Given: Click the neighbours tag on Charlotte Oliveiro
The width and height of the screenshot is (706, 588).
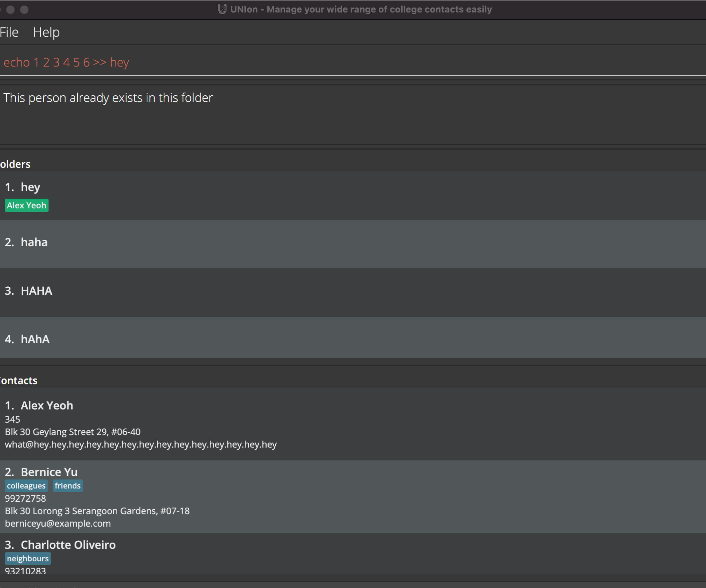Looking at the screenshot, I should pos(28,559).
